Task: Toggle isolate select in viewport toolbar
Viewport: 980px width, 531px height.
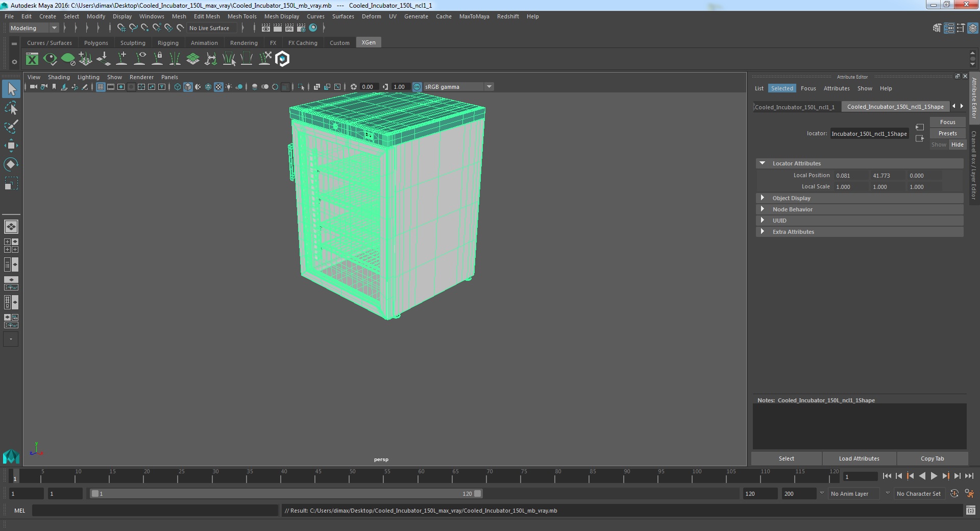Action: (x=301, y=87)
